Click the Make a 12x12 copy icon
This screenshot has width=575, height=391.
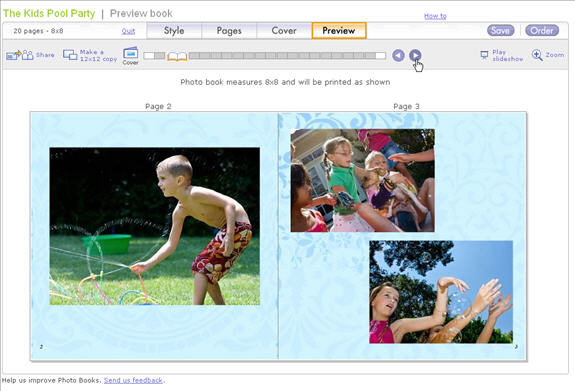pos(70,55)
